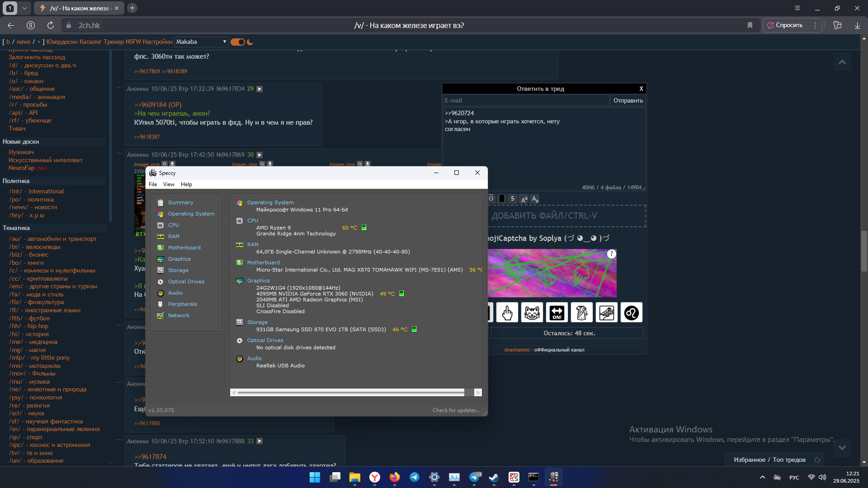
Task: Click the moon theme icon
Action: tap(250, 42)
